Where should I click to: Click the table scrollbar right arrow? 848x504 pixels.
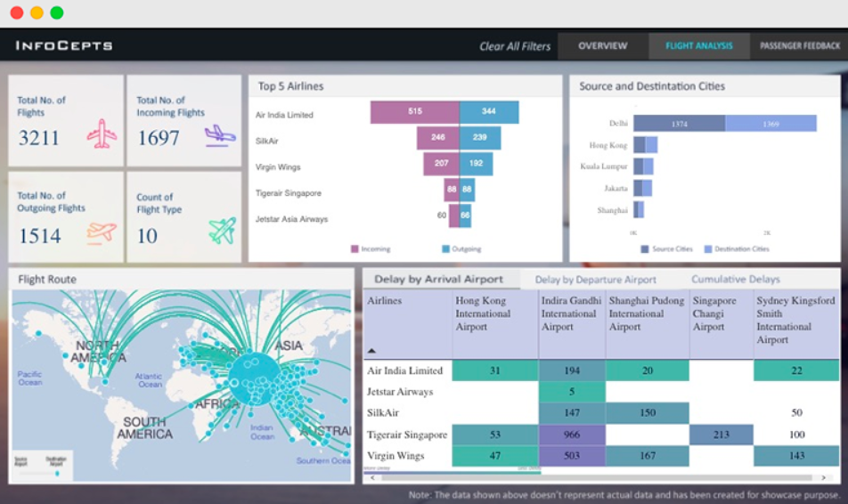[x=824, y=477]
